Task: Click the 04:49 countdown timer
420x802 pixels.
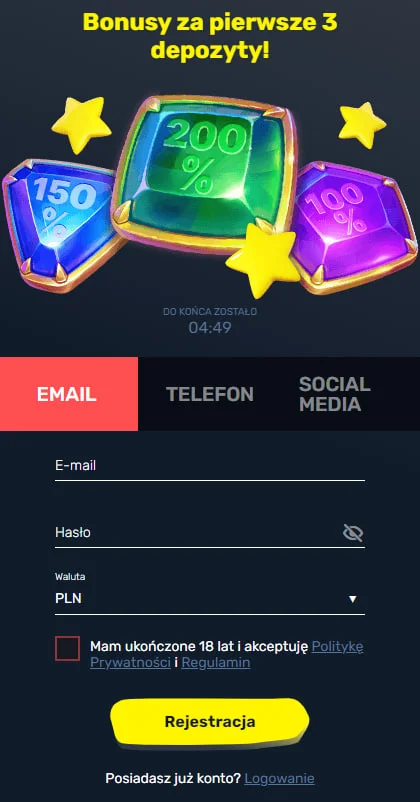Action: click(210, 327)
